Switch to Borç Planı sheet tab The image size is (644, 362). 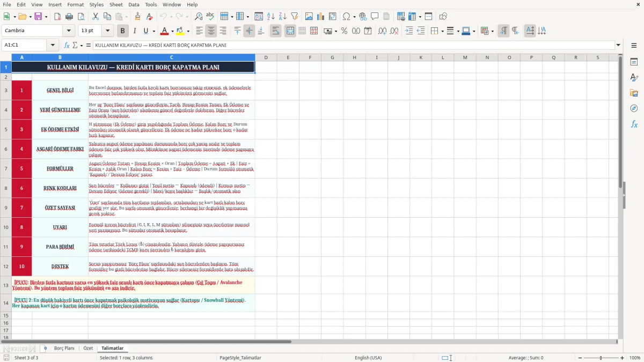point(64,348)
